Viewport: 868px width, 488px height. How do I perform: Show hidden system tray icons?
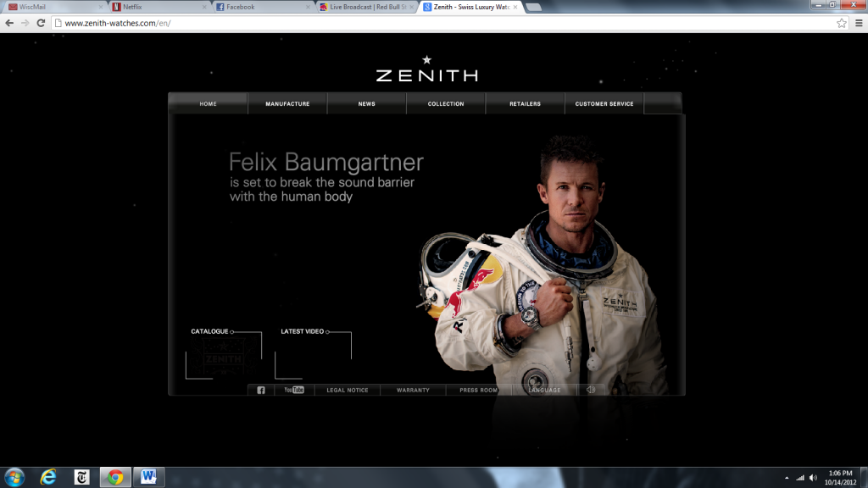[787, 478]
